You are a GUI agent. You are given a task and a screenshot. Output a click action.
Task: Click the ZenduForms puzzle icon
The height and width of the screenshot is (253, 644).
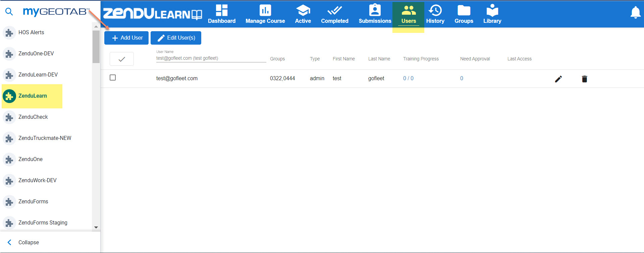pyautogui.click(x=9, y=202)
